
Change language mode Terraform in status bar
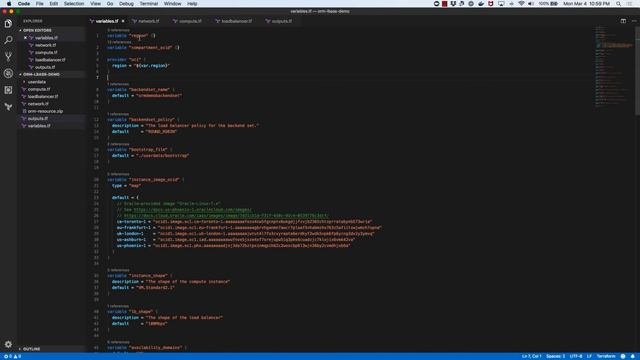click(x=606, y=356)
